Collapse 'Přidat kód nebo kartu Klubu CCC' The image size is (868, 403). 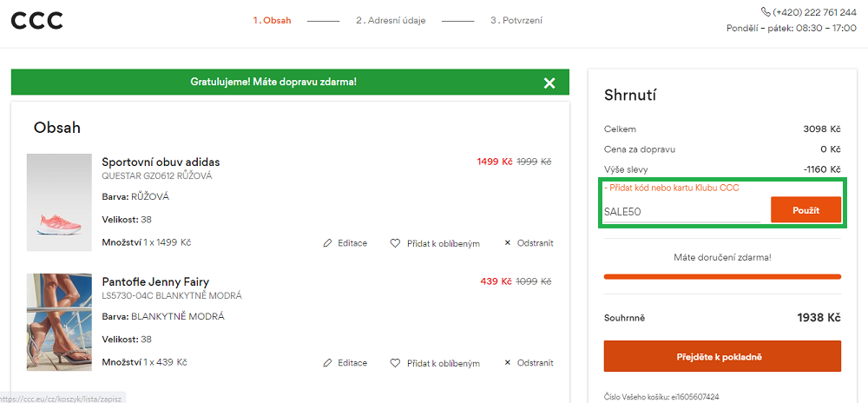click(672, 188)
